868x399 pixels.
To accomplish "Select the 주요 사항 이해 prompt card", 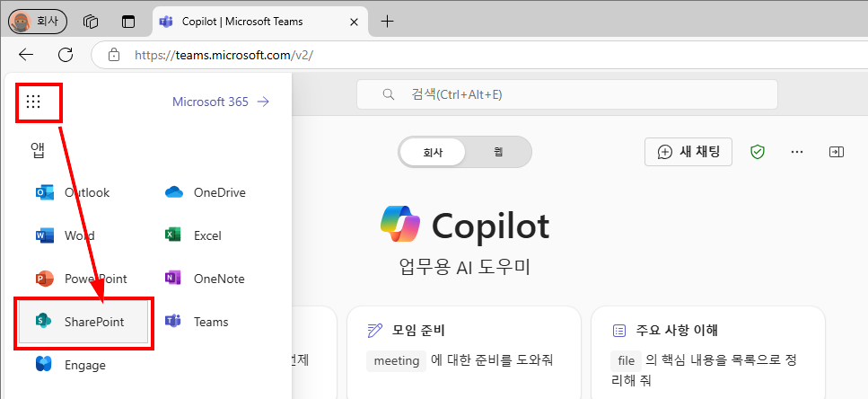I will (x=708, y=352).
